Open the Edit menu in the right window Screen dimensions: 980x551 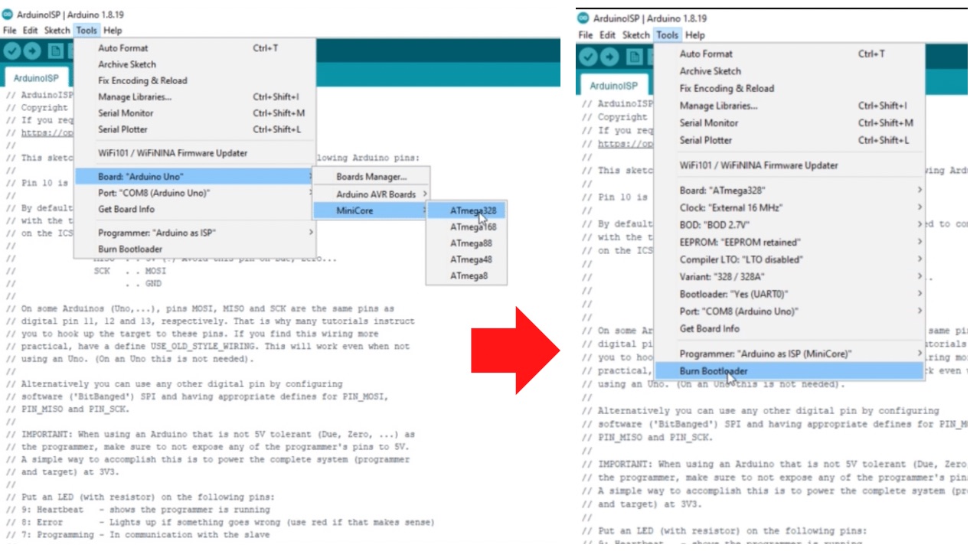pos(608,35)
